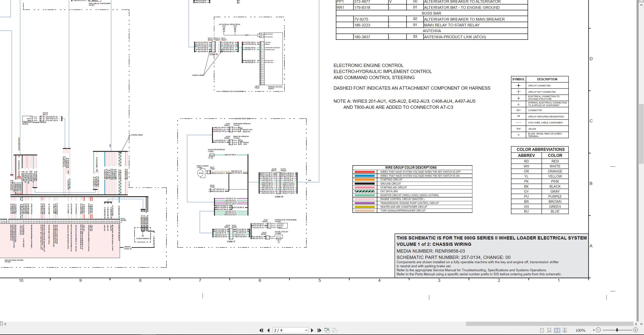Jump to the first page
This screenshot has height=335, width=644.
click(x=261, y=330)
